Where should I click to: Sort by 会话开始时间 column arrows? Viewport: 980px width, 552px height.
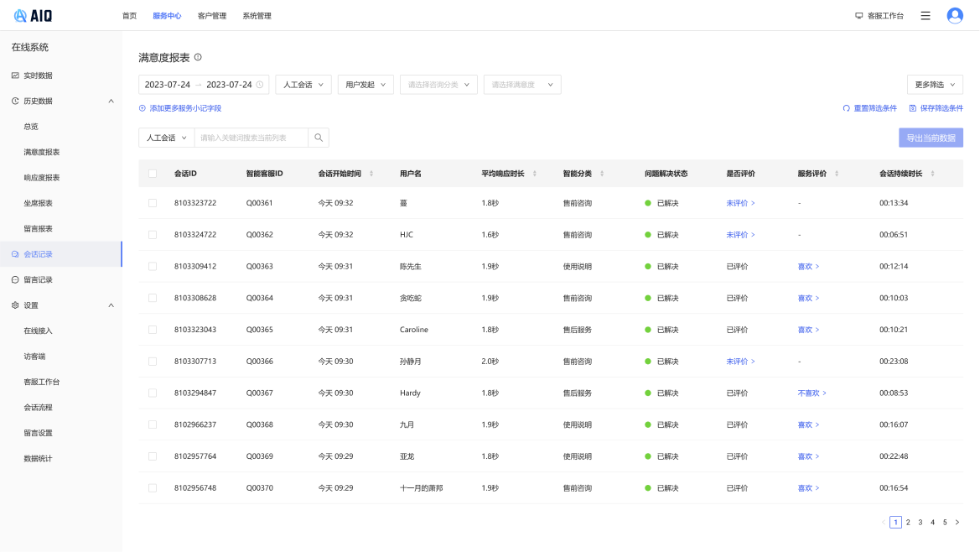pos(371,174)
